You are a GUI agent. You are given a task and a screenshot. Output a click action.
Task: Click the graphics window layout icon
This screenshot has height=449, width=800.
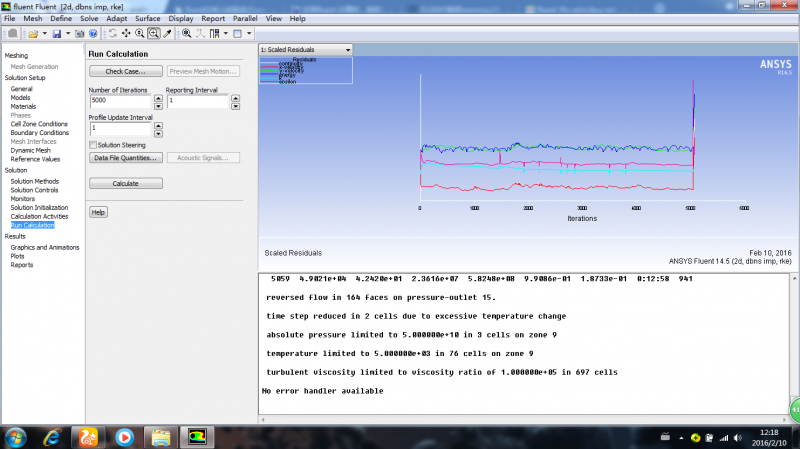click(238, 34)
